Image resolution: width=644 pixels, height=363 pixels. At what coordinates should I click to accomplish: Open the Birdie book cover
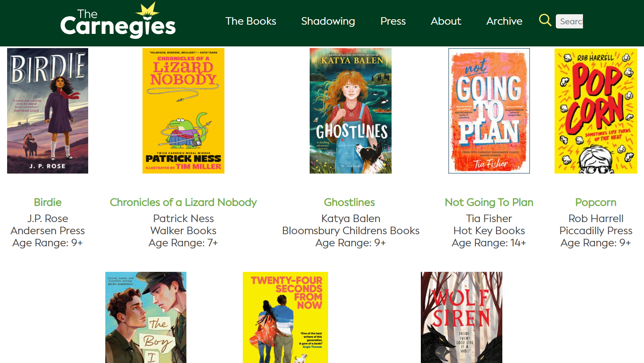(48, 111)
